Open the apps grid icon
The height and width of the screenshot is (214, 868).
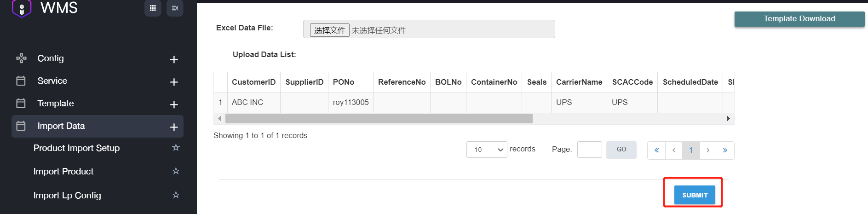click(153, 8)
